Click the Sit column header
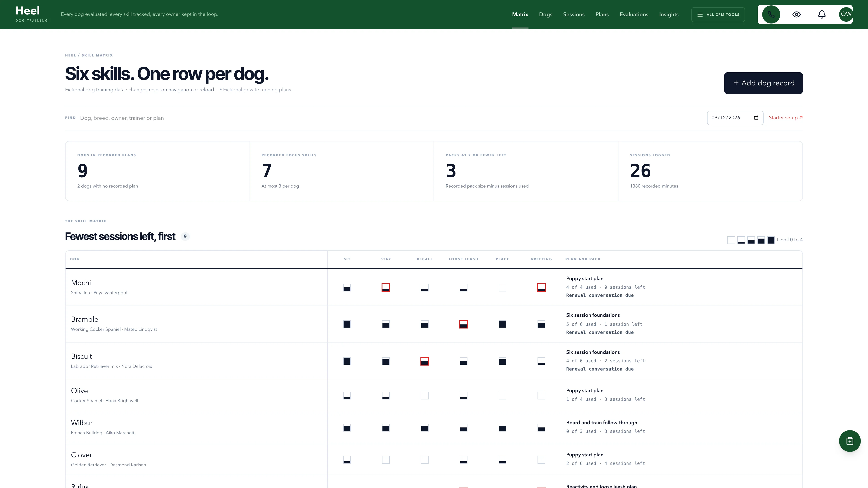Image resolution: width=868 pixels, height=488 pixels. coord(347,259)
